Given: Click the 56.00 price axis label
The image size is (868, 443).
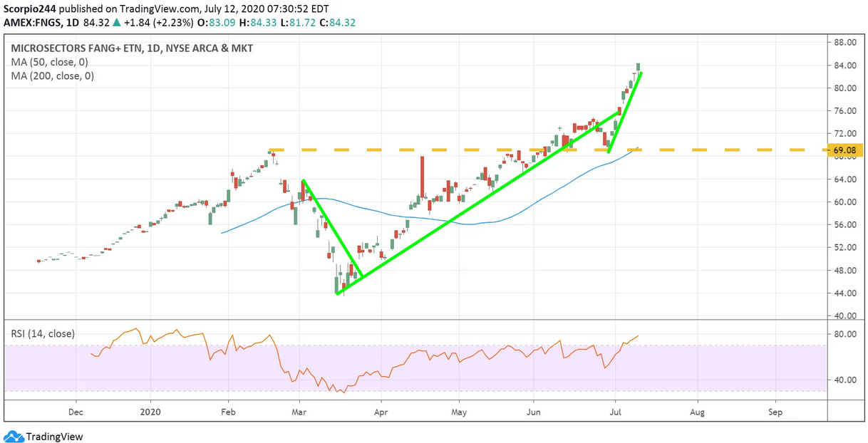Looking at the screenshot, I should click(x=845, y=225).
